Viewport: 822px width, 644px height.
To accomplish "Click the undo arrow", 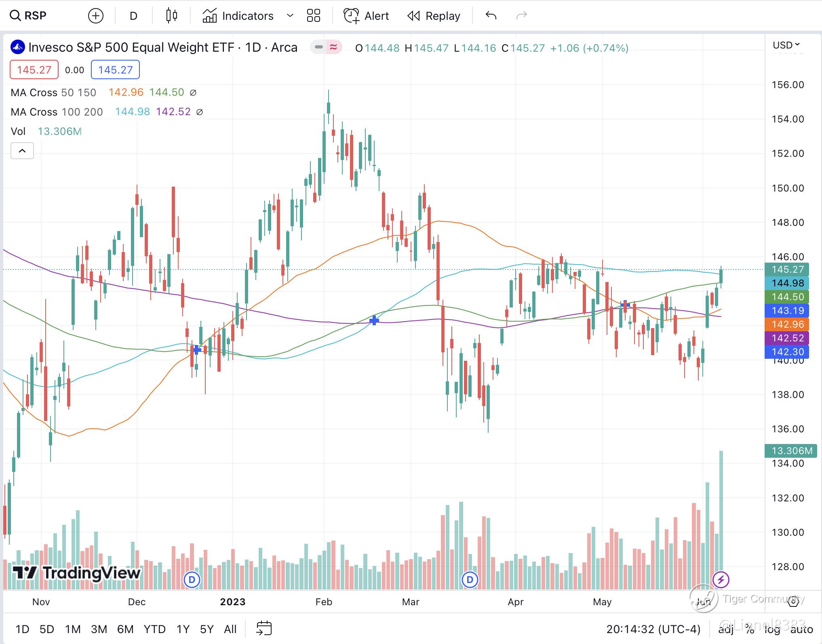I will point(491,16).
